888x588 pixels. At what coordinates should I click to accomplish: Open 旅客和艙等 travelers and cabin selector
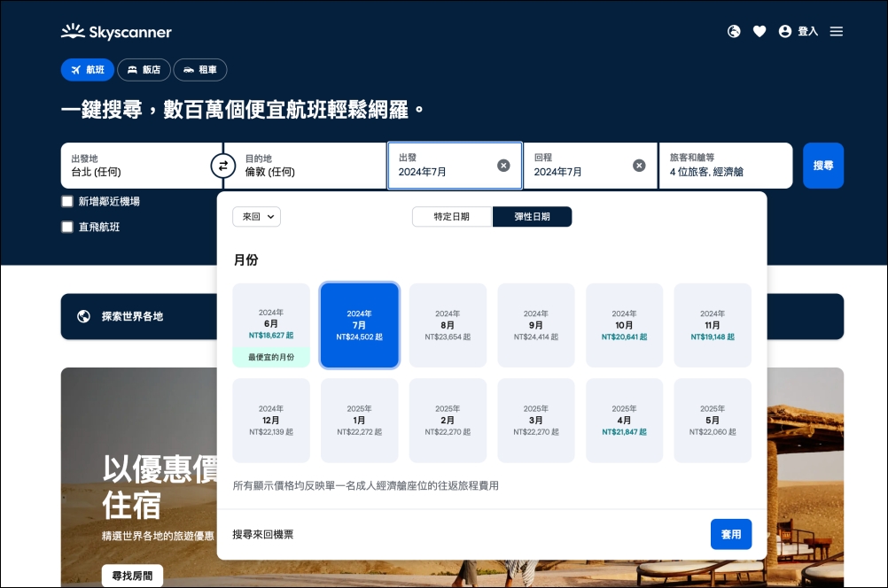[x=726, y=166]
